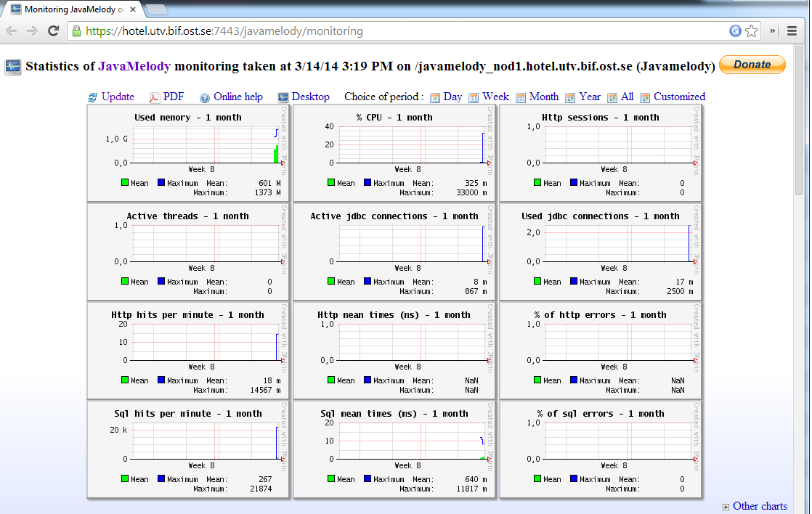Select the Month period

544,97
